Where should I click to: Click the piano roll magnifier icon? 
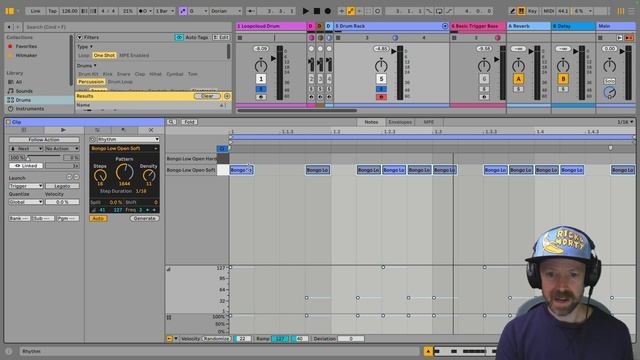click(171, 122)
